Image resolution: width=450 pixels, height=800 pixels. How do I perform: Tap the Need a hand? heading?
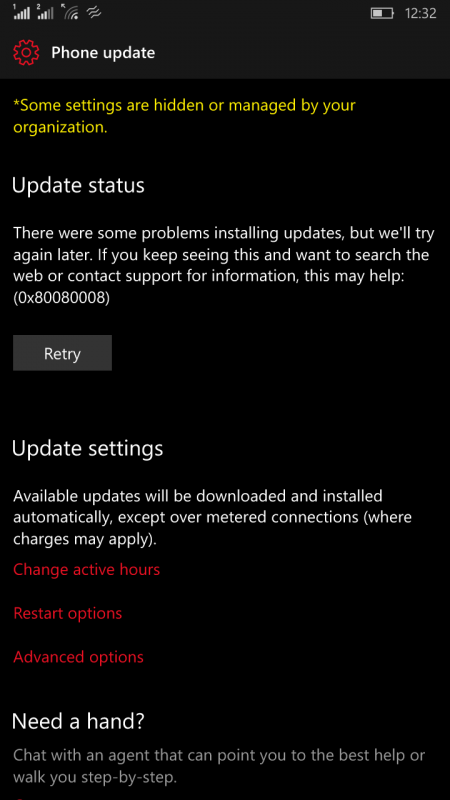(x=79, y=721)
